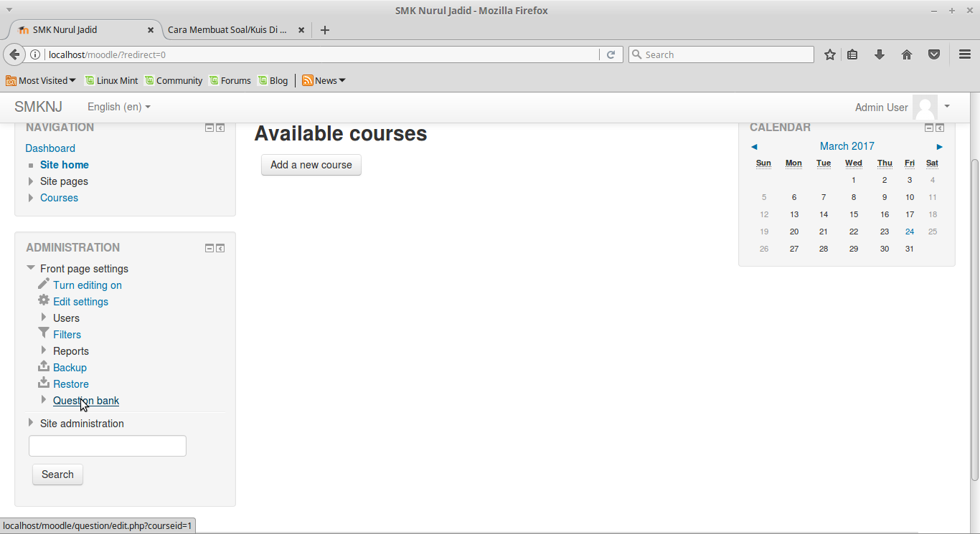Image resolution: width=980 pixels, height=534 pixels.
Task: Collapse the Navigation block
Action: (x=209, y=127)
